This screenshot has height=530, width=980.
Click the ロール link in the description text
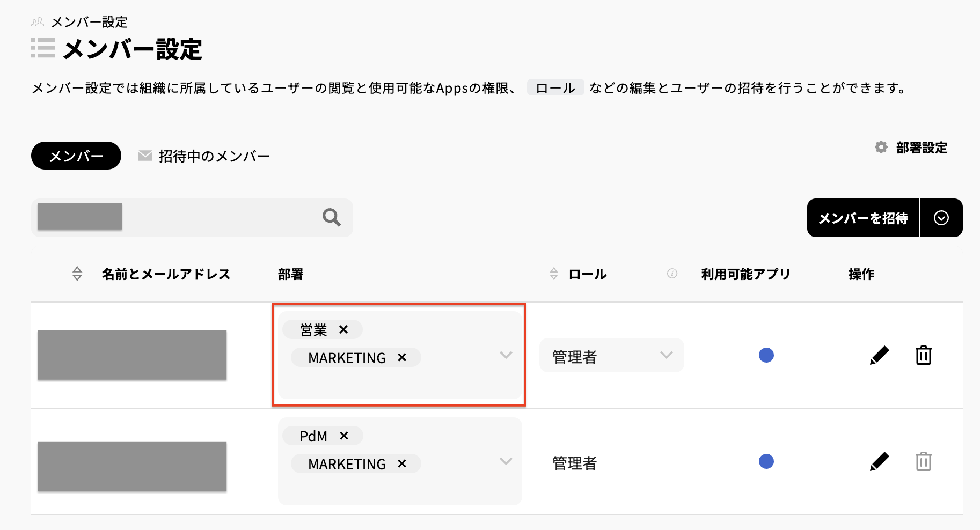tap(555, 87)
